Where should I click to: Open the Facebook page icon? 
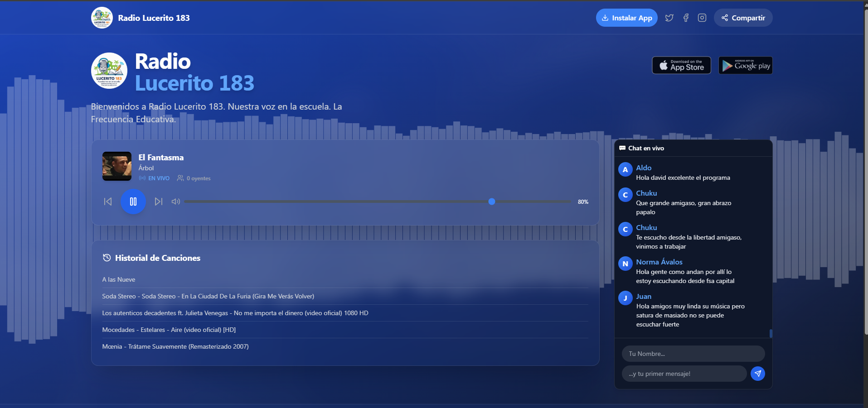(686, 18)
